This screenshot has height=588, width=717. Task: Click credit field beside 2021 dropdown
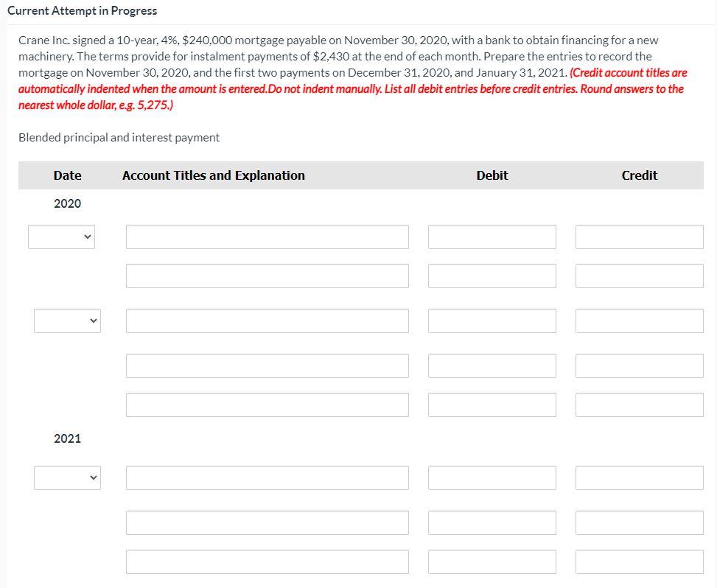640,477
